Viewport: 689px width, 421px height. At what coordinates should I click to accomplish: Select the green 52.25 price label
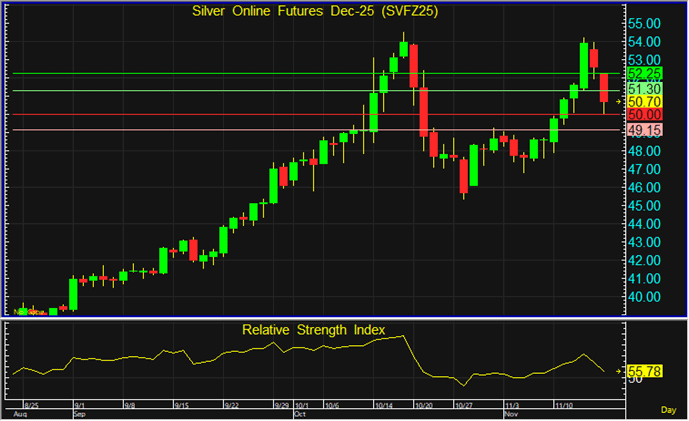click(645, 74)
